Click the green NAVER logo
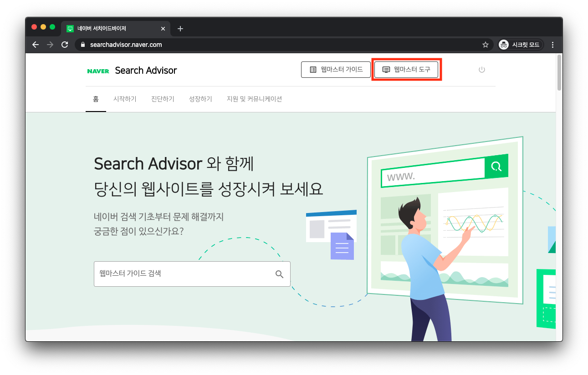 pyautogui.click(x=98, y=71)
